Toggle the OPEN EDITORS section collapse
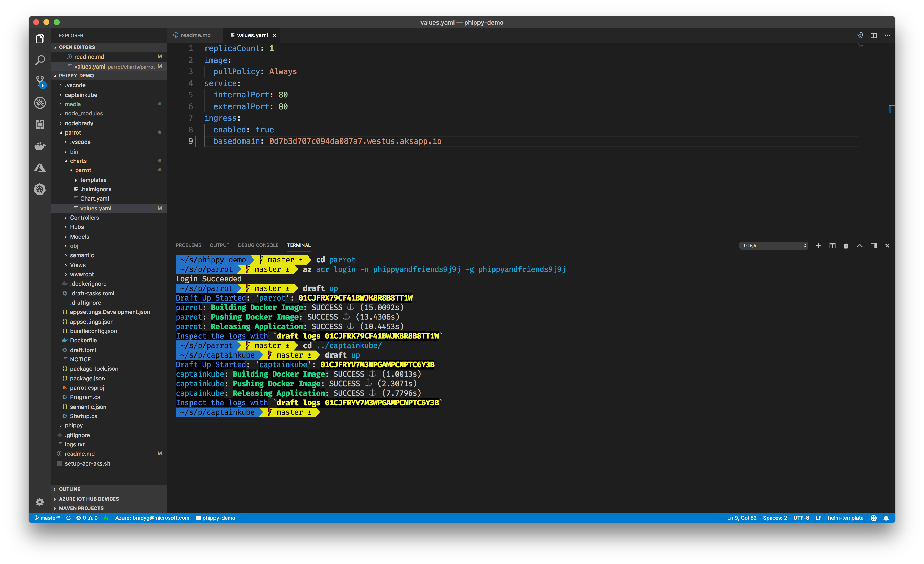924x564 pixels. 55,47
